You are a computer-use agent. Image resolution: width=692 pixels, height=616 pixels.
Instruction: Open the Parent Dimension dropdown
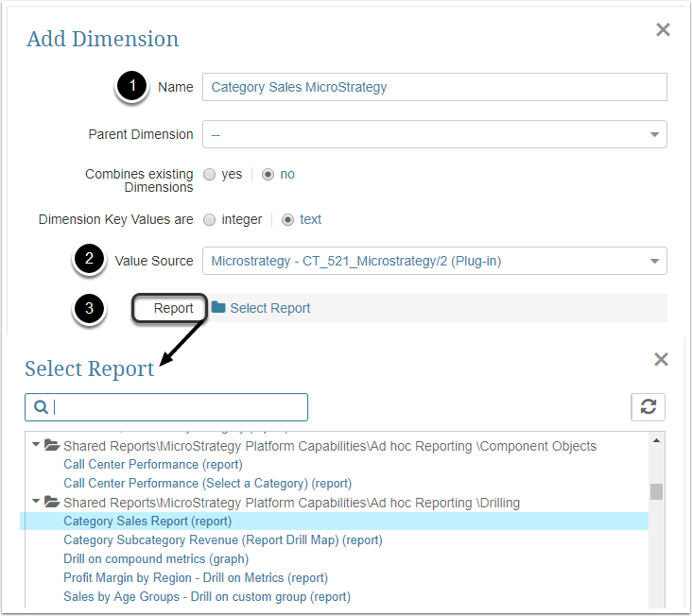[434, 134]
